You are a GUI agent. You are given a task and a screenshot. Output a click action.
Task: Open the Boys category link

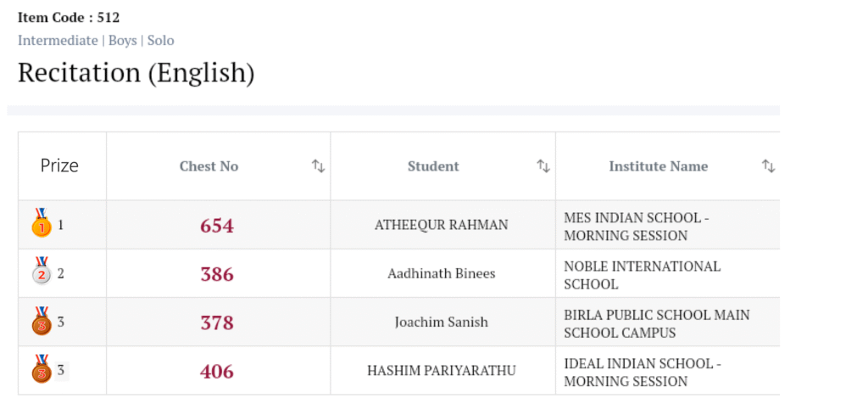(x=123, y=40)
